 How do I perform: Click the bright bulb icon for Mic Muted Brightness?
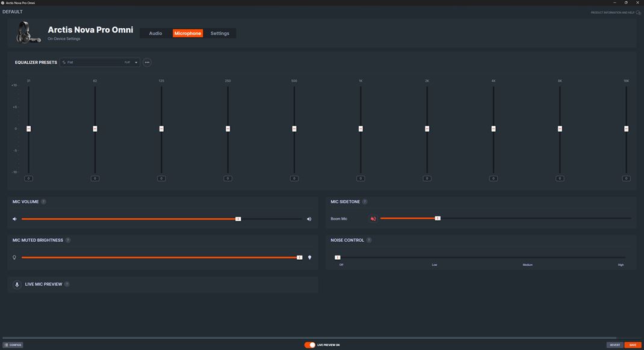pyautogui.click(x=310, y=257)
